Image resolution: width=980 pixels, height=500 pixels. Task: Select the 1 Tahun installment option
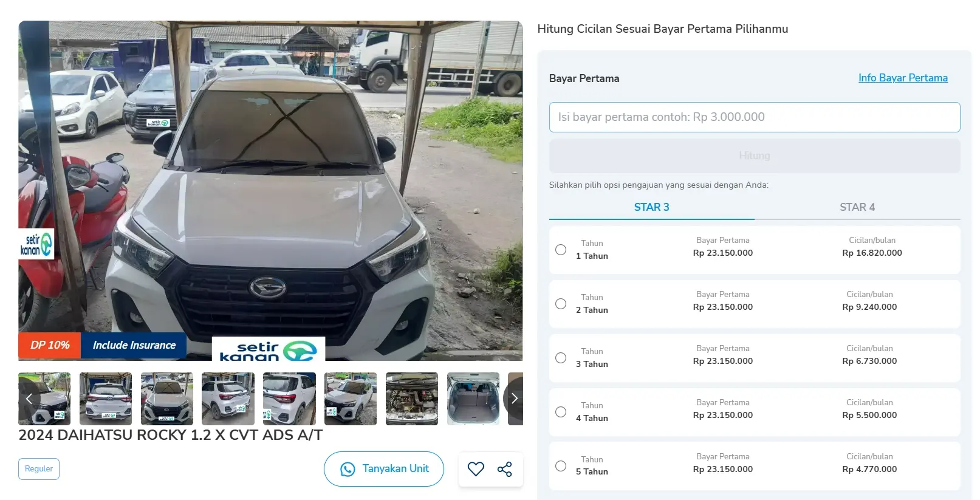(x=561, y=250)
